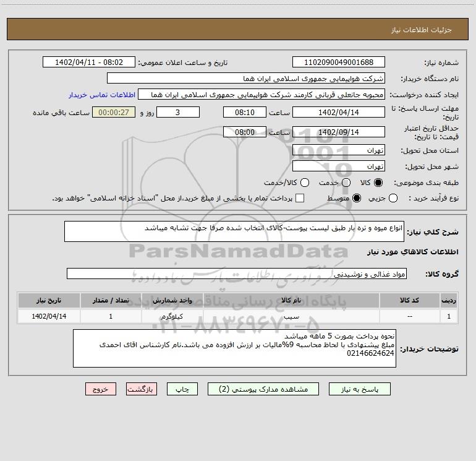Choose the متوسط purchase type
Viewport: 476px width, 461px height.
tap(357, 198)
